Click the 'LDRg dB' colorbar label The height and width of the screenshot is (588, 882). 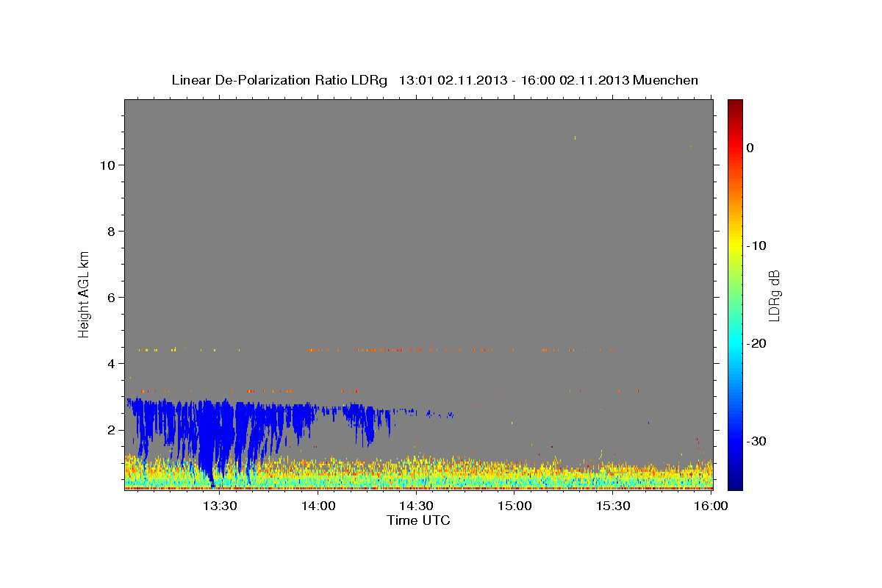pyautogui.click(x=774, y=295)
